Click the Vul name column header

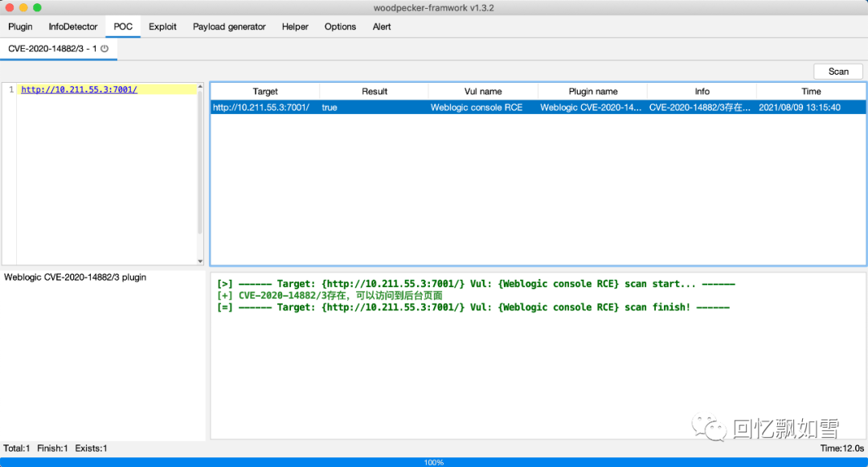click(x=483, y=92)
